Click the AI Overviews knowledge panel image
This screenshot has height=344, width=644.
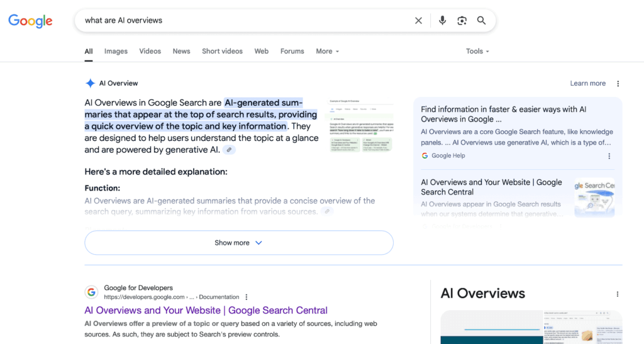pos(531,327)
